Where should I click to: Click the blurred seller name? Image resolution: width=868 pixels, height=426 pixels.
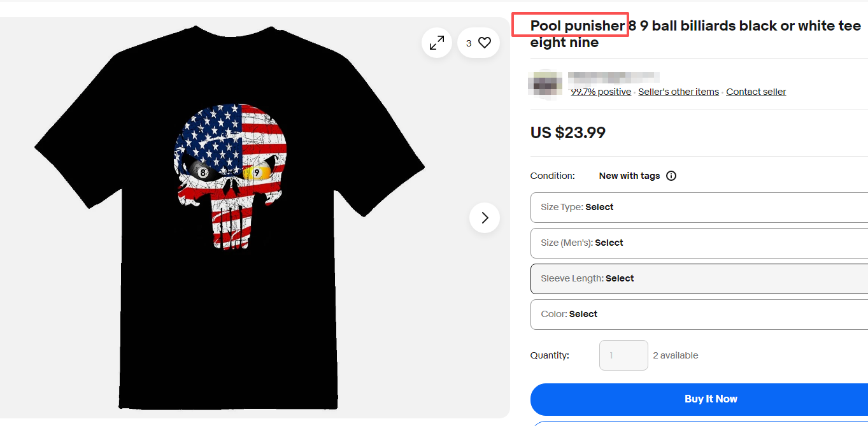pos(613,78)
